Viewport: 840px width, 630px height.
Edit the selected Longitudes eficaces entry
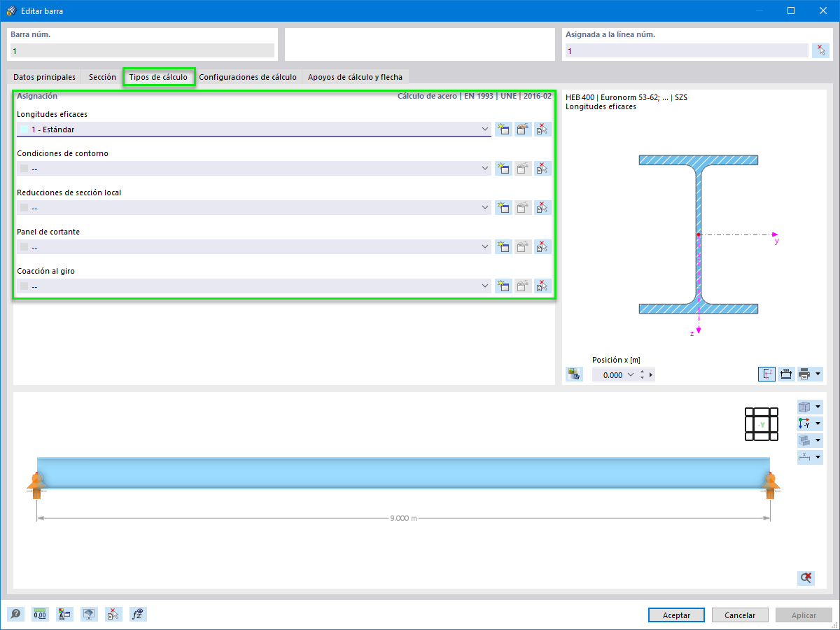coord(523,129)
